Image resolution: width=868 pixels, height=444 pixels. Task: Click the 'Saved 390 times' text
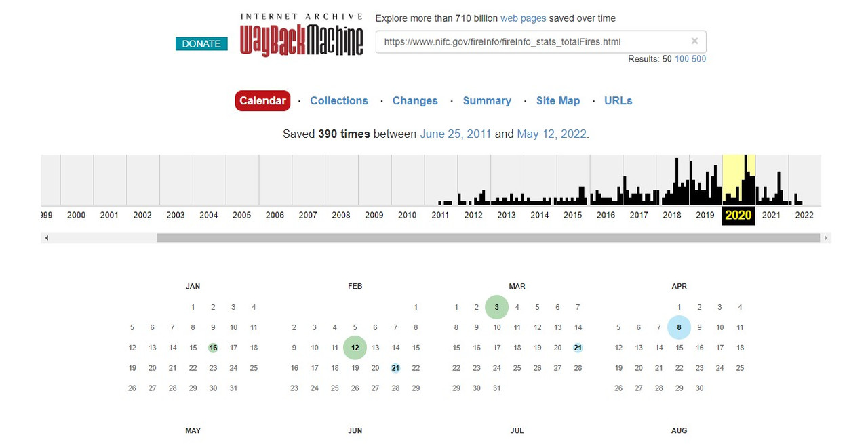click(326, 134)
